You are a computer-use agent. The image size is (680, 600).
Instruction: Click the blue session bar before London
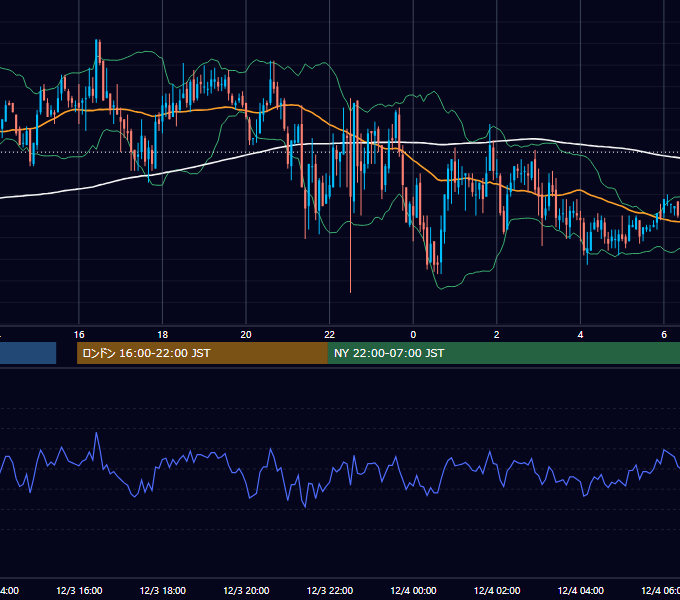click(28, 353)
